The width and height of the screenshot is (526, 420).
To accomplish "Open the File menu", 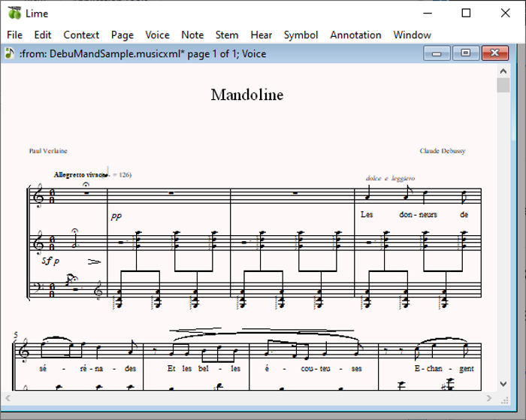I will point(14,35).
